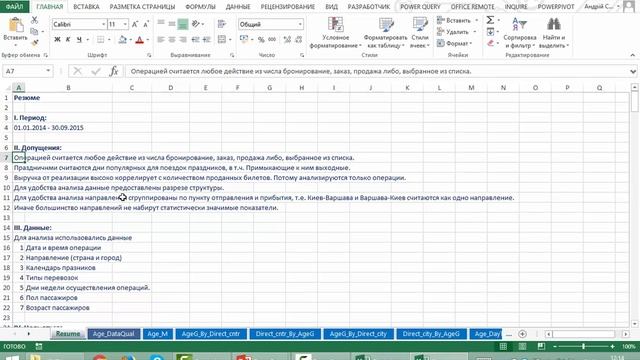Open the Direct_city_By_AgeG sheet tab
The width and height of the screenshot is (640, 360).
point(431,334)
